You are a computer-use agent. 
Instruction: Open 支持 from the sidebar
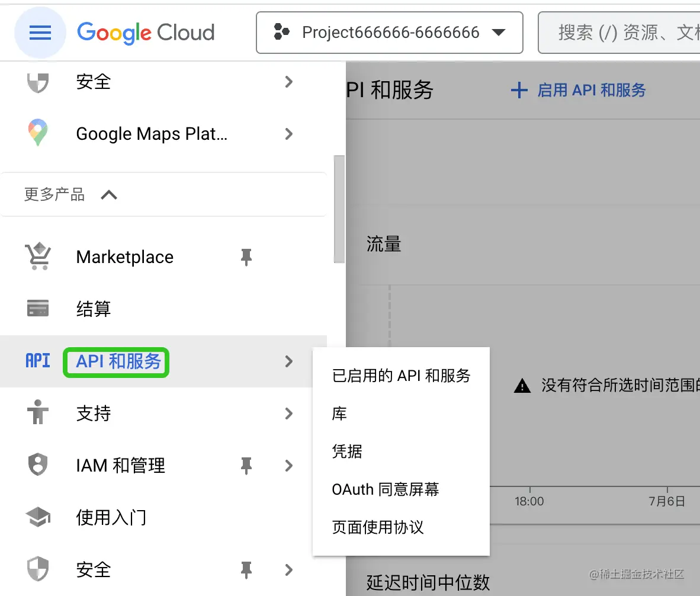pos(94,414)
